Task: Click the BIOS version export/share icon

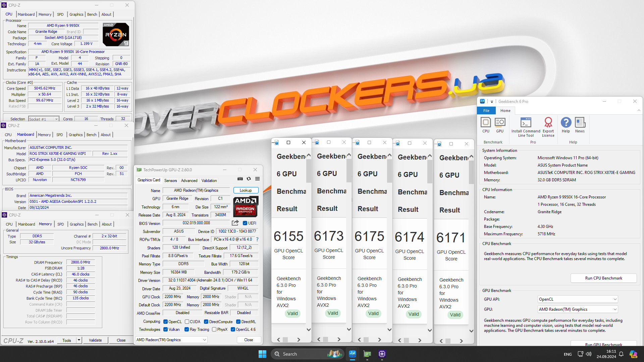Action: tap(234, 223)
